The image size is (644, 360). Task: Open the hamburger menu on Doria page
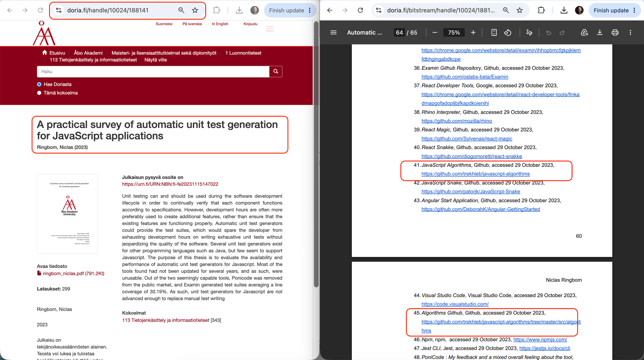270,29
